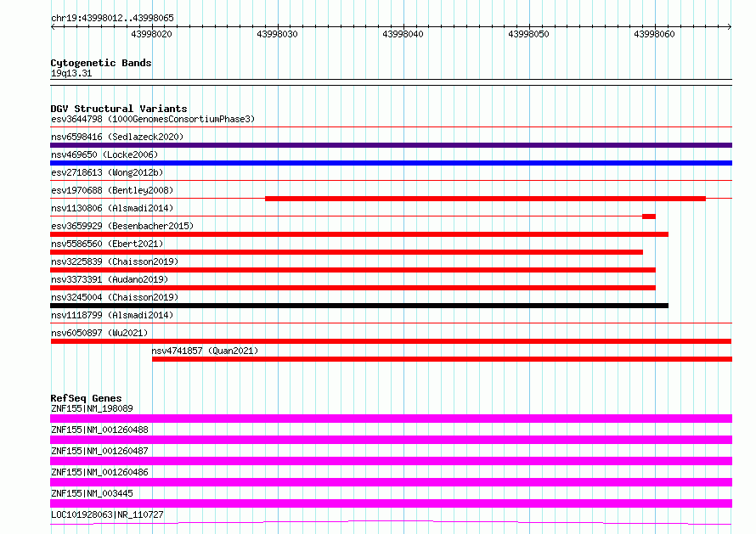Screen dimensions: 756x534
Task: Click the red esv1970688 Bentley2008 bar
Action: tap(486, 199)
